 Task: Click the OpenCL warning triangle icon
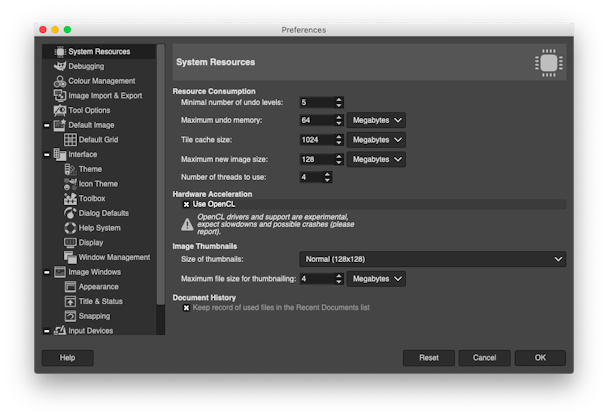pos(187,224)
